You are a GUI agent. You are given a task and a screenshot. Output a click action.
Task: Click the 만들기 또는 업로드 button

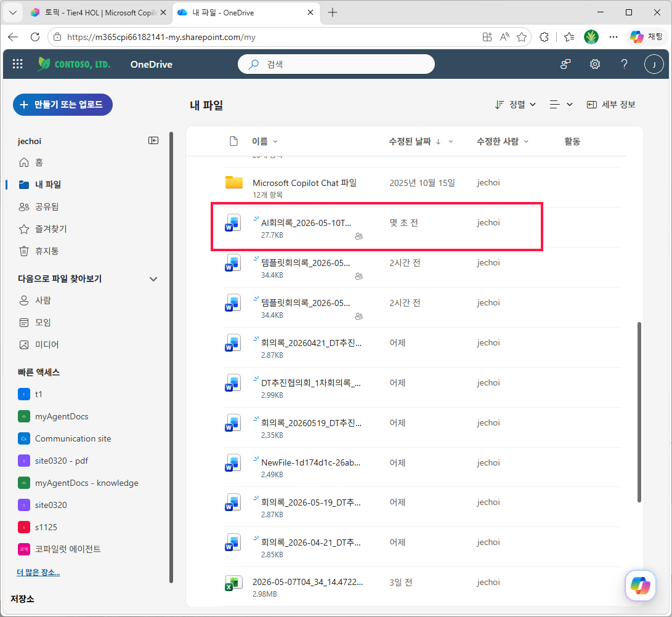click(63, 105)
